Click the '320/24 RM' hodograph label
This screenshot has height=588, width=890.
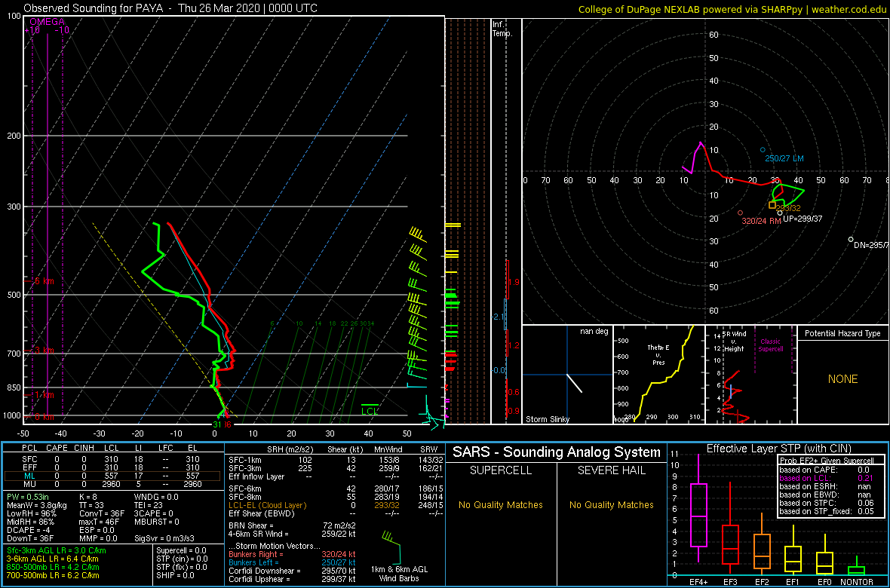tap(762, 221)
